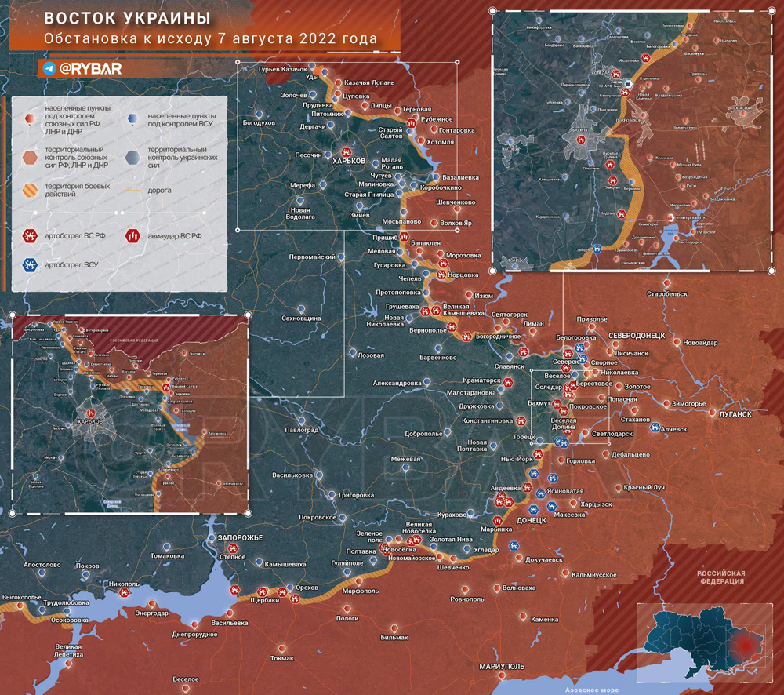The width and height of the screenshot is (784, 695).
Task: Click the Донецк city label
Action: coord(531,520)
